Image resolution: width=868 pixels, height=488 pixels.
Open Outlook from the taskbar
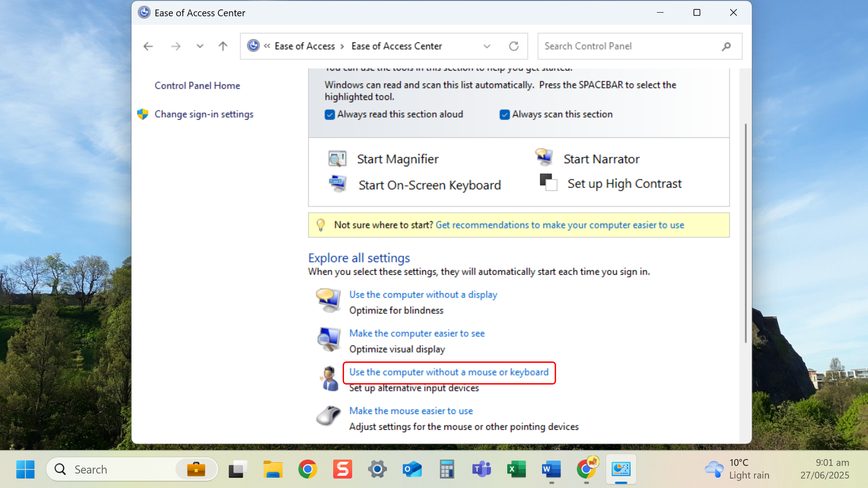pos(412,469)
